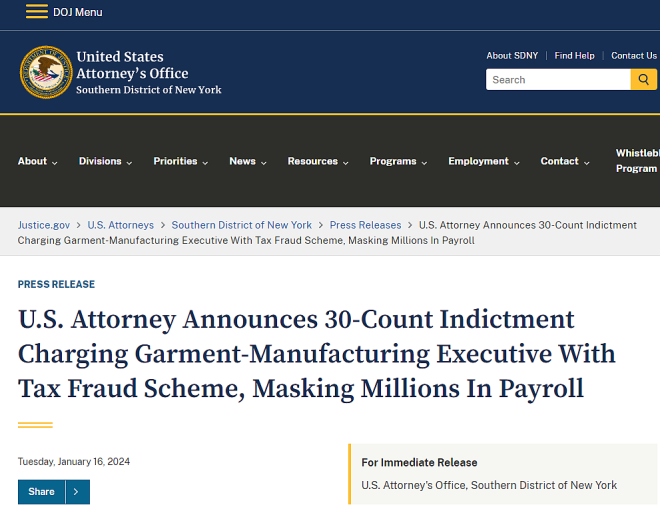This screenshot has height=515, width=660.
Task: Open the Resources menu
Action: point(318,162)
